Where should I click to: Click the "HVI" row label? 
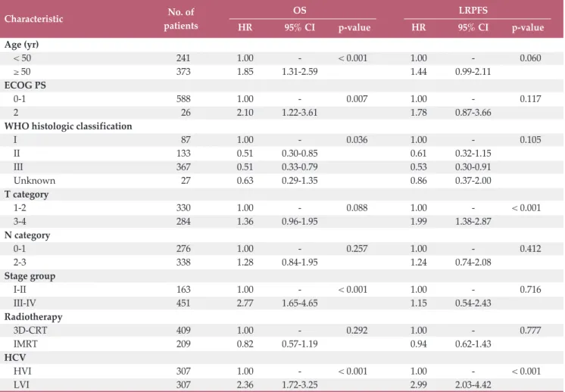[22, 372]
